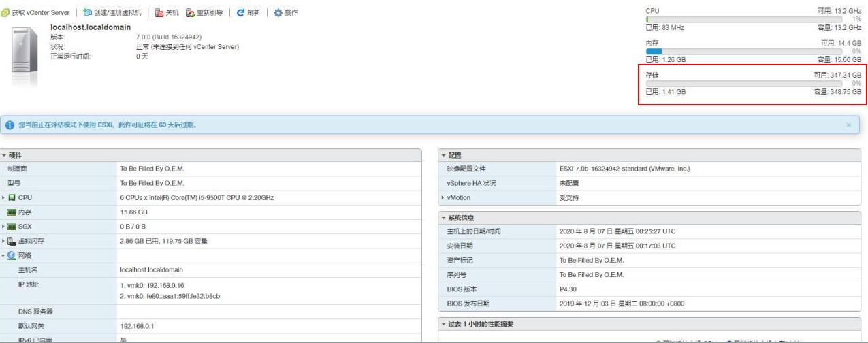The width and height of the screenshot is (868, 343).
Task: Collapse the 网络 tree section
Action: (x=3, y=256)
